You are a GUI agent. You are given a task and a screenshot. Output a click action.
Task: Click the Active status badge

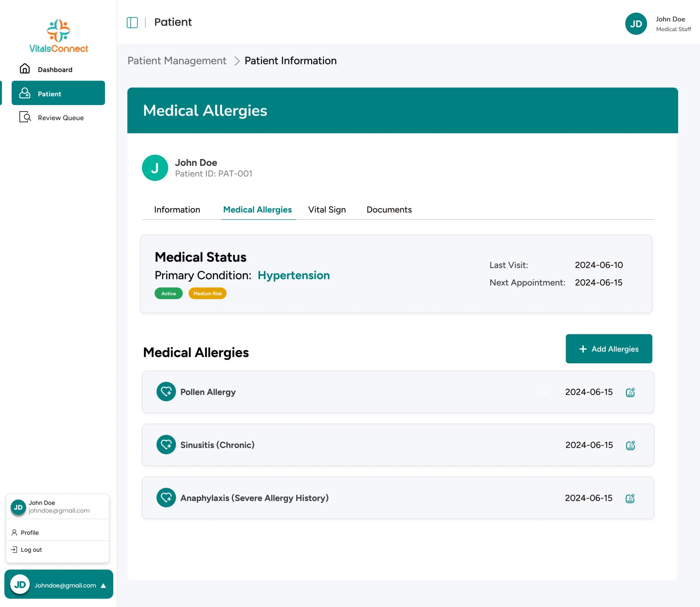coord(169,293)
